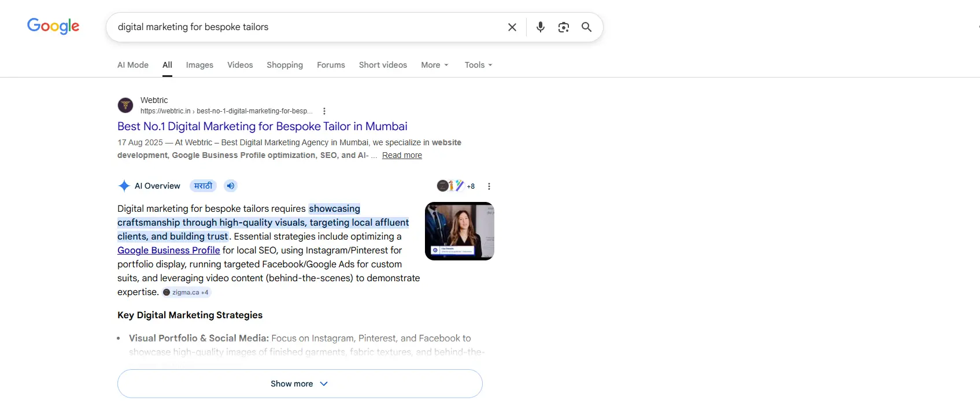980x401 pixels.
Task: Expand the Tools dropdown
Action: (478, 65)
